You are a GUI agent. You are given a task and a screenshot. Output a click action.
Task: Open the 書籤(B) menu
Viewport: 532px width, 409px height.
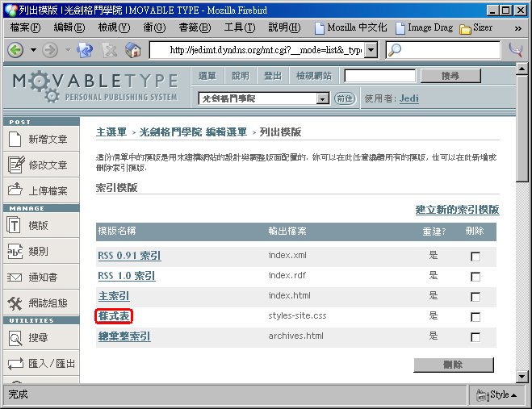pyautogui.click(x=195, y=27)
